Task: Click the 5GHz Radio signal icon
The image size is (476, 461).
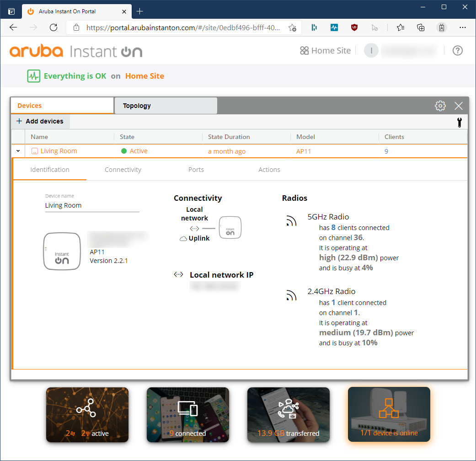Action: [291, 221]
